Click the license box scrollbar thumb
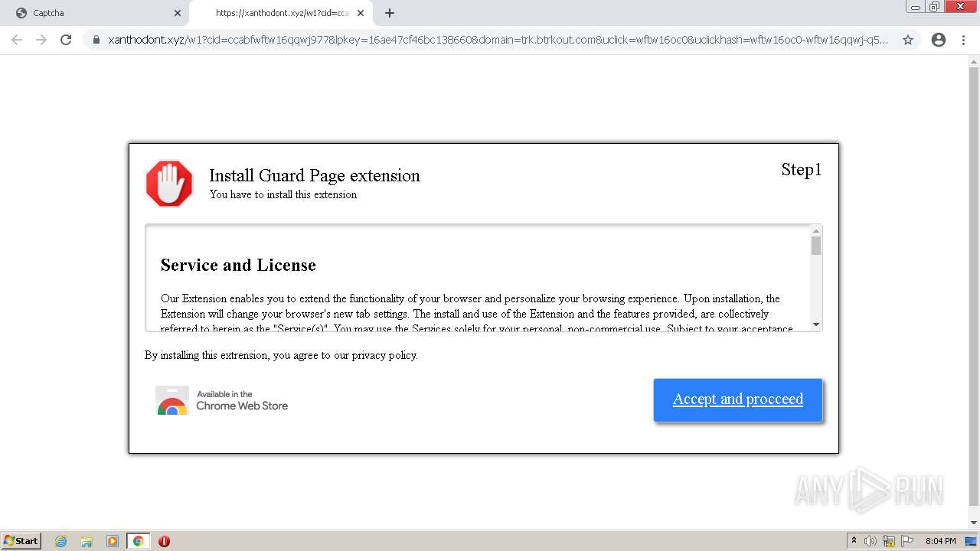This screenshot has width=980, height=551. pyautogui.click(x=816, y=246)
